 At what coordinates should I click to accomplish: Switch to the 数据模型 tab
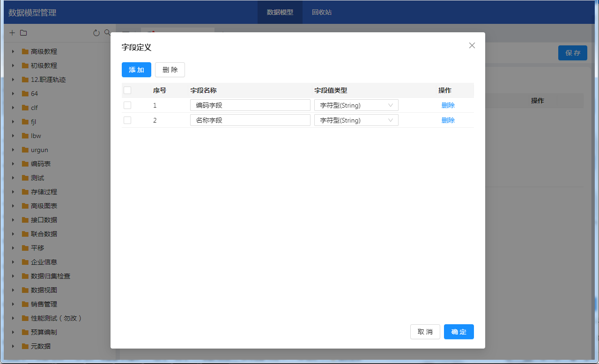pyautogui.click(x=280, y=12)
